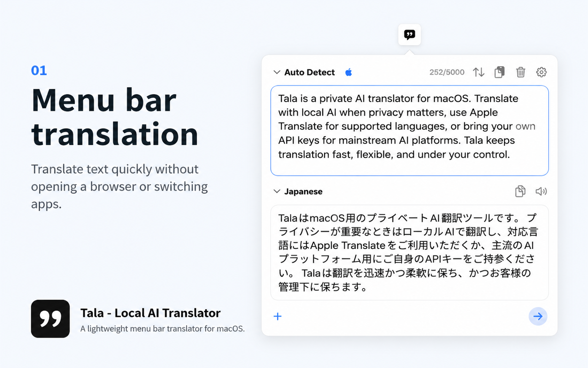The height and width of the screenshot is (368, 588).
Task: Click the Japanese language label
Action: pos(303,192)
